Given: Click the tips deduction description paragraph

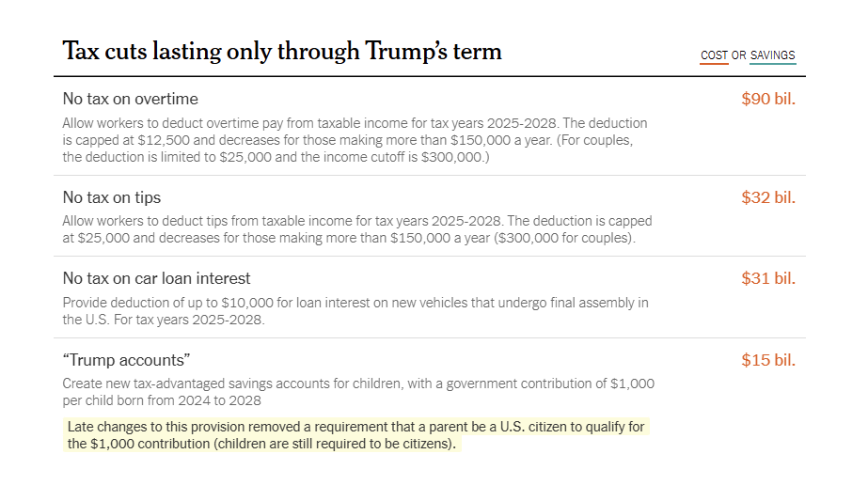Looking at the screenshot, I should point(356,229).
